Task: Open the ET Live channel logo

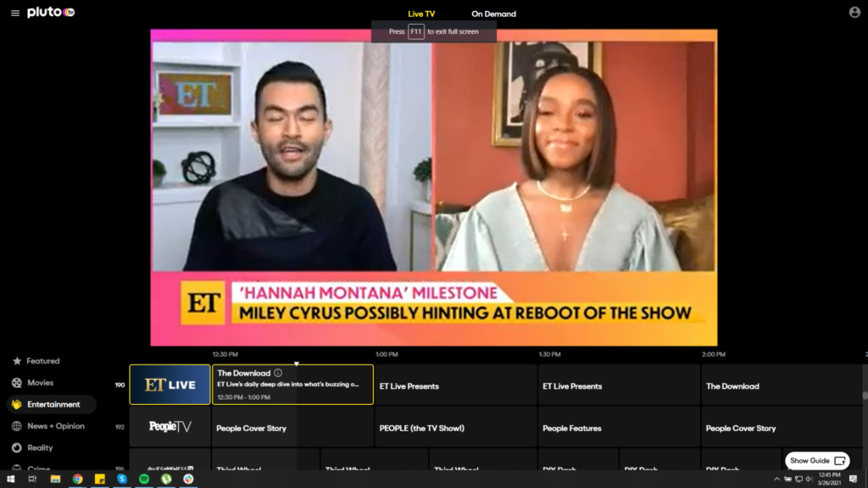Action: 170,385
